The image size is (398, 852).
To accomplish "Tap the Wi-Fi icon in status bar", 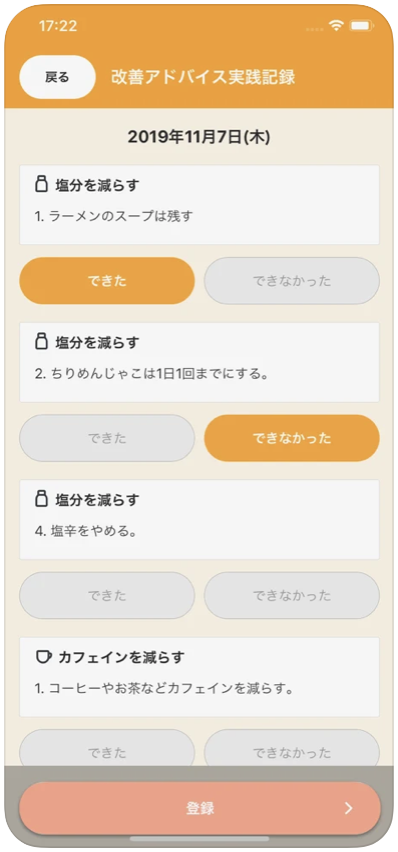I will coord(337,25).
